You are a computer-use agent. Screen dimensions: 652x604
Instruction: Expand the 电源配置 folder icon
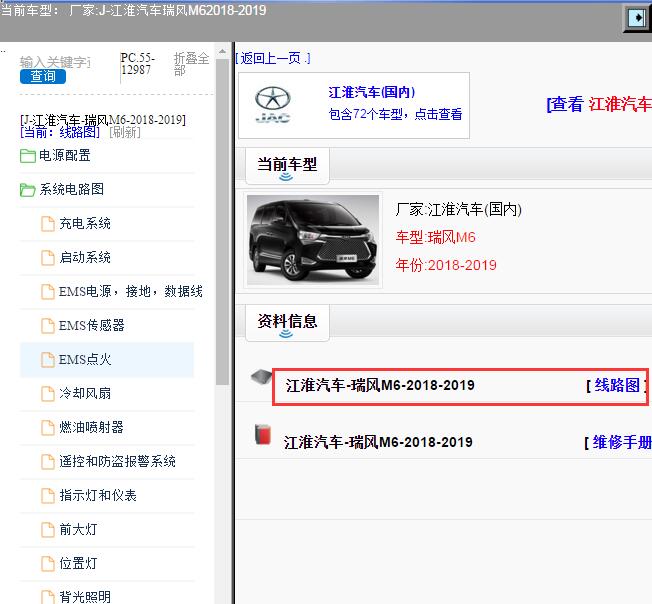coord(27,156)
